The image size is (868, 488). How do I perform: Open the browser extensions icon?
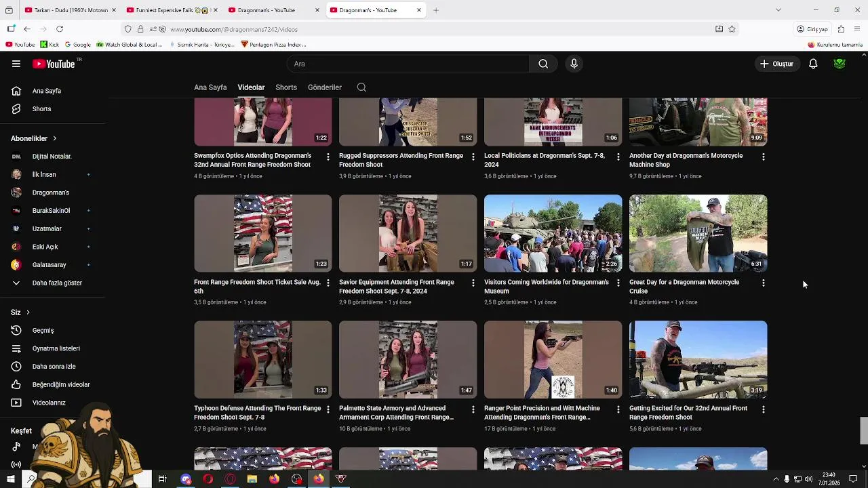coord(841,29)
